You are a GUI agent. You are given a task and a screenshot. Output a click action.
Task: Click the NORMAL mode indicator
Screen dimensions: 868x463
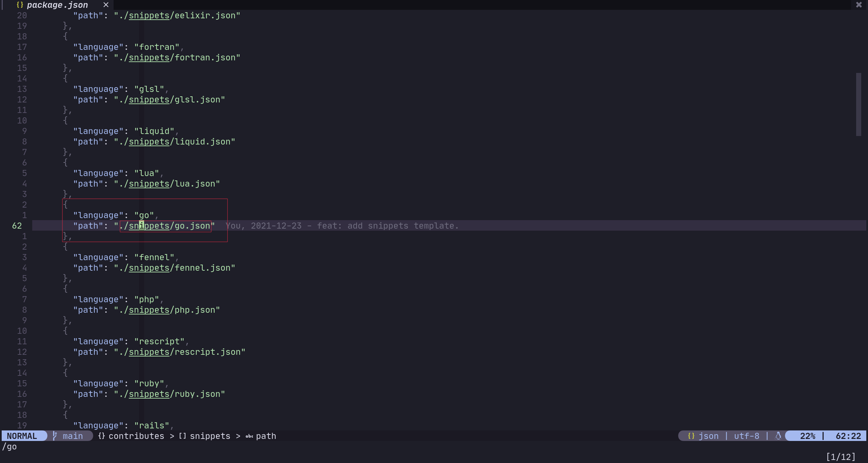click(x=22, y=436)
